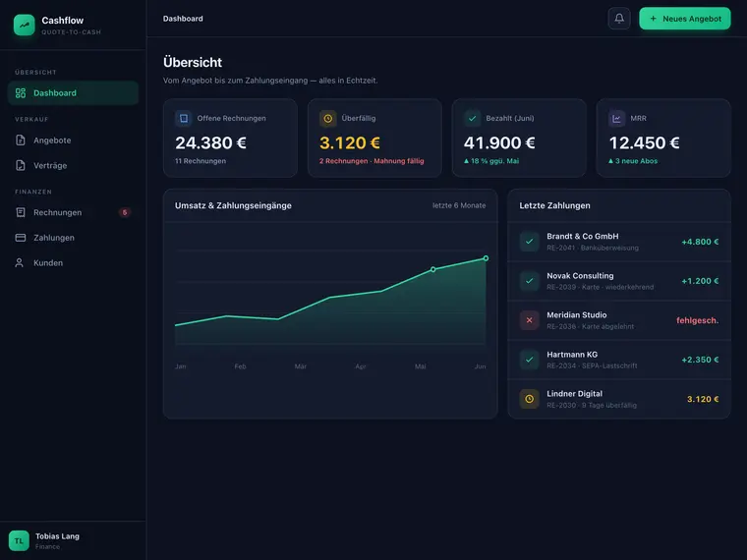Click 'letzte 6 Monate' chart label
747x560 pixels.
[459, 205]
